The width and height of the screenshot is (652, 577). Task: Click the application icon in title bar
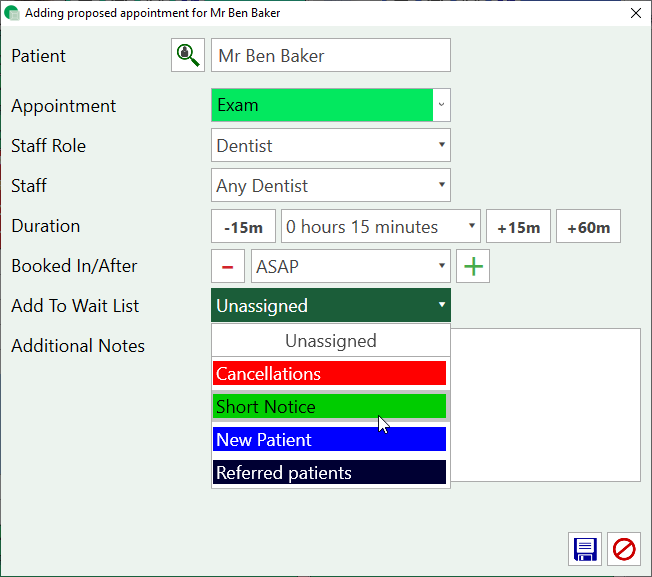[12, 13]
